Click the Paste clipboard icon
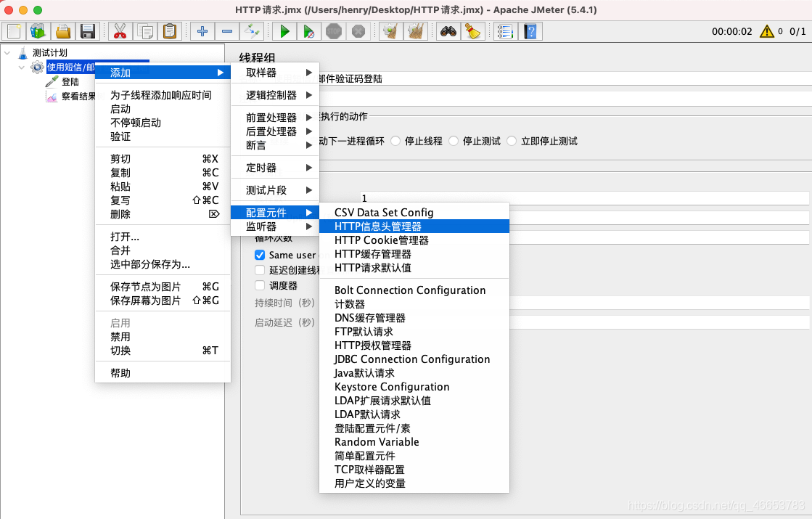This screenshot has height=519, width=812. pos(170,32)
